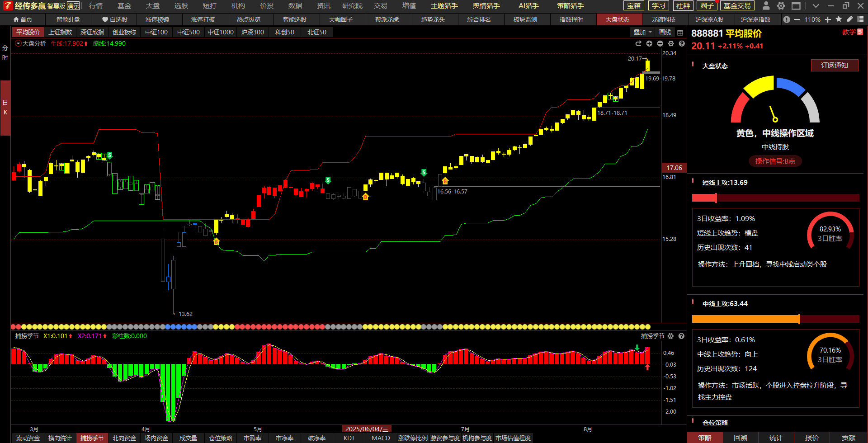The image size is (868, 443).
Task: Zoom out chart with minus circle icon
Action: 660,43
